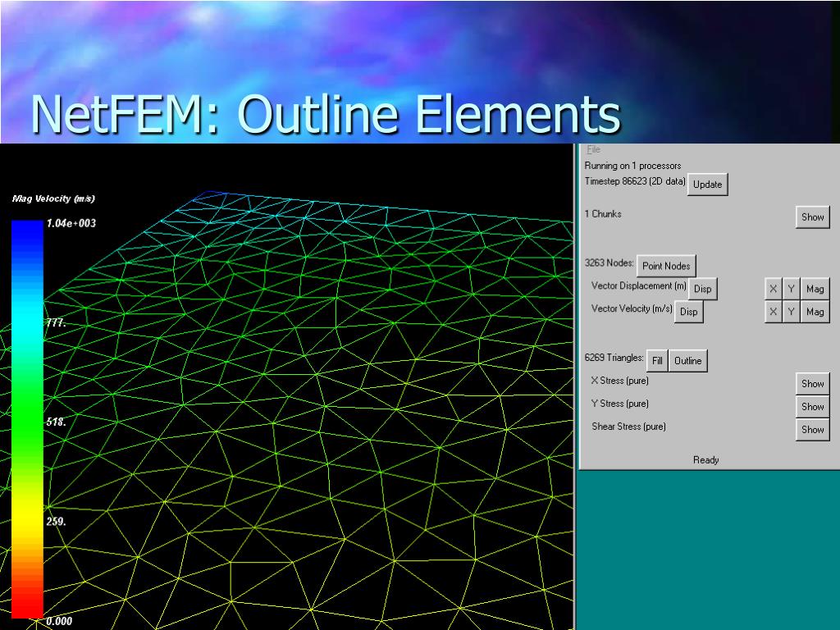Click the 'X Stress (pure)' label
The width and height of the screenshot is (840, 630).
(x=620, y=381)
